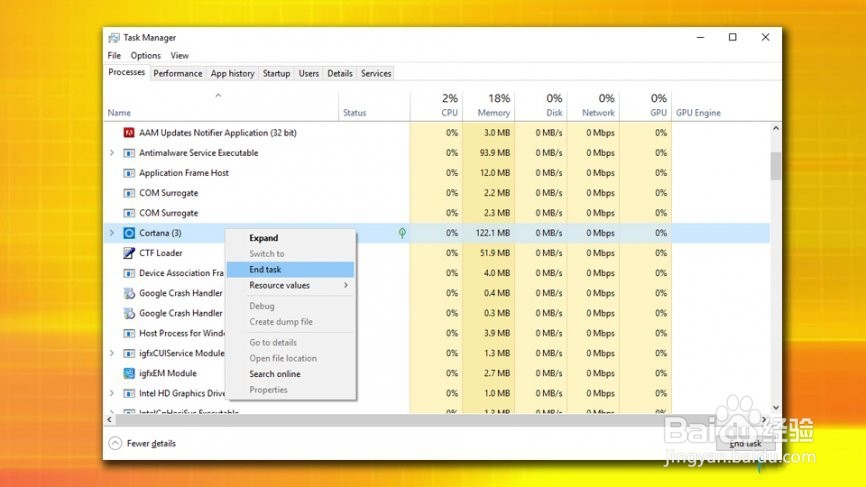Sort by the Name column header
Screen dimensions: 866x487
pyautogui.click(x=221, y=106)
